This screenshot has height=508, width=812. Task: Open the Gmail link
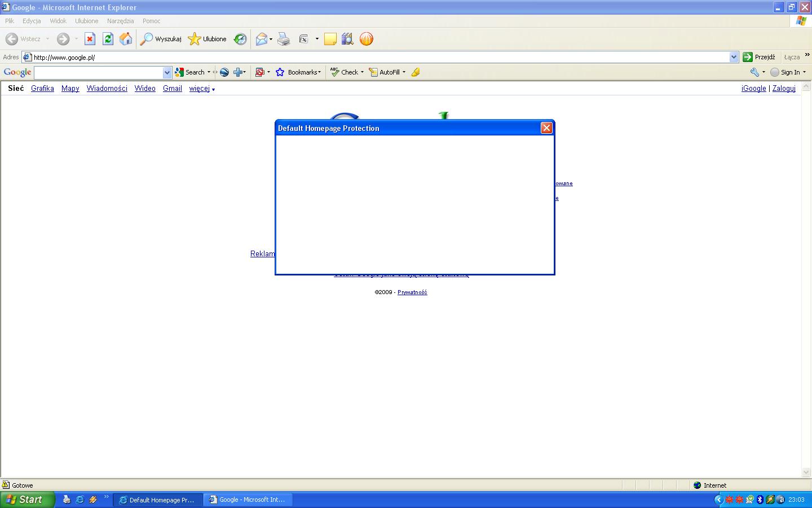172,89
